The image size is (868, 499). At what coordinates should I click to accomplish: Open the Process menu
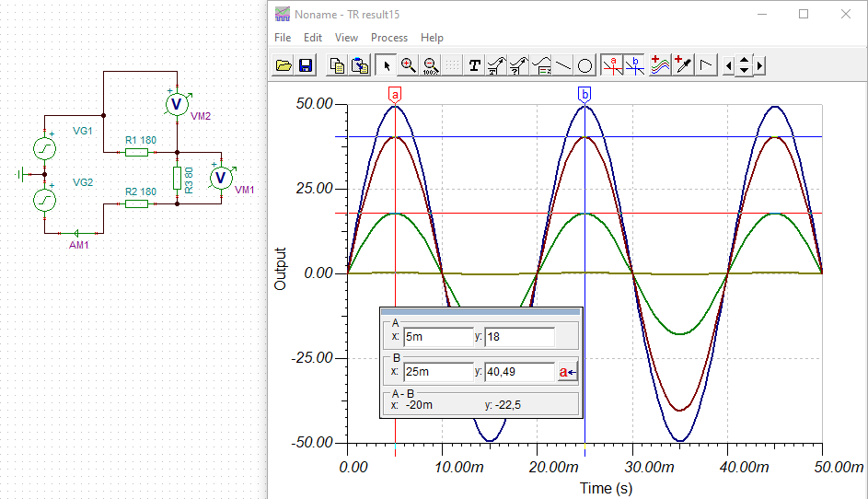(388, 38)
